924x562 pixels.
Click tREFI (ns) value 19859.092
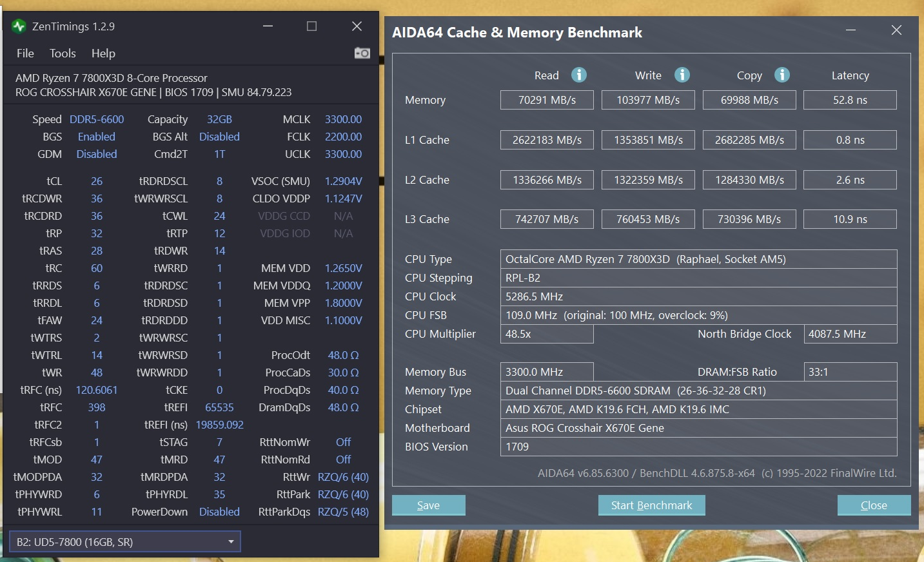point(219,425)
